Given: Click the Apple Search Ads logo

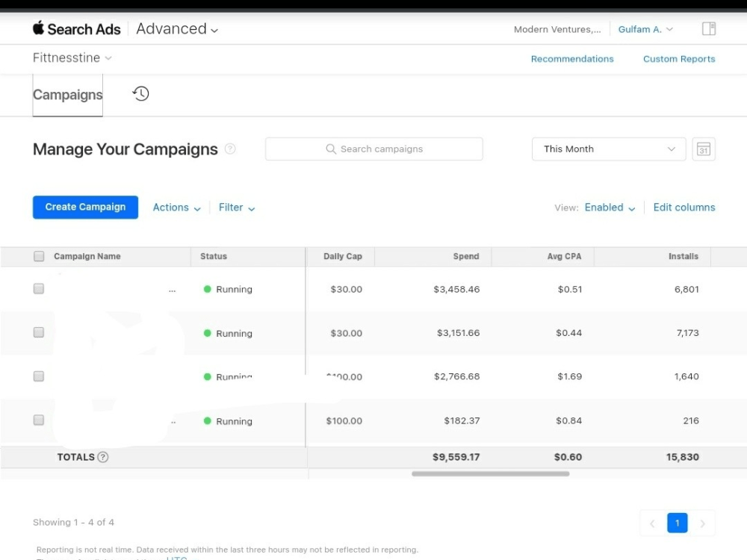Looking at the screenshot, I should pos(77,28).
